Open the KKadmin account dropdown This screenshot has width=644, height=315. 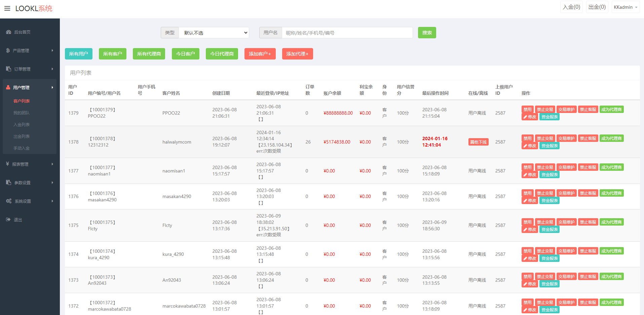tap(625, 7)
